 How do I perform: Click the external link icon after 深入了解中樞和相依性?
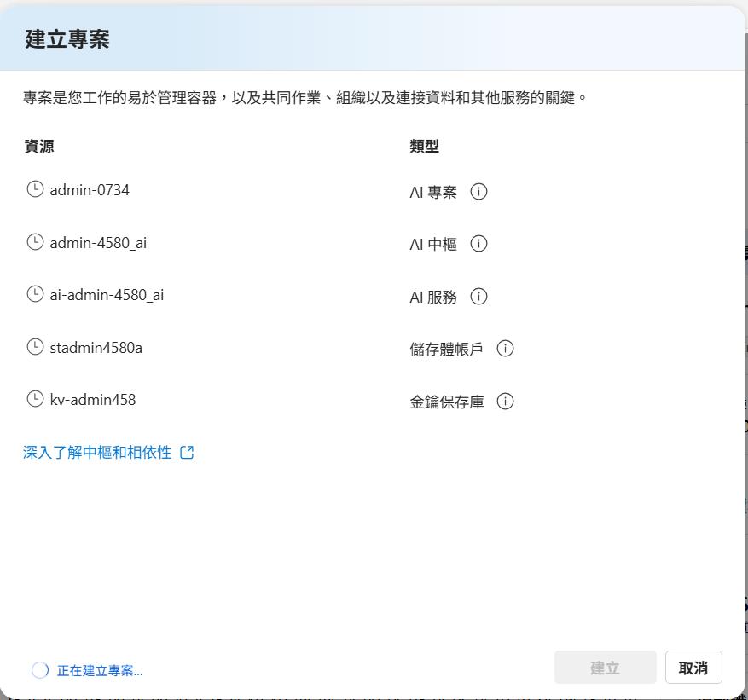(188, 453)
